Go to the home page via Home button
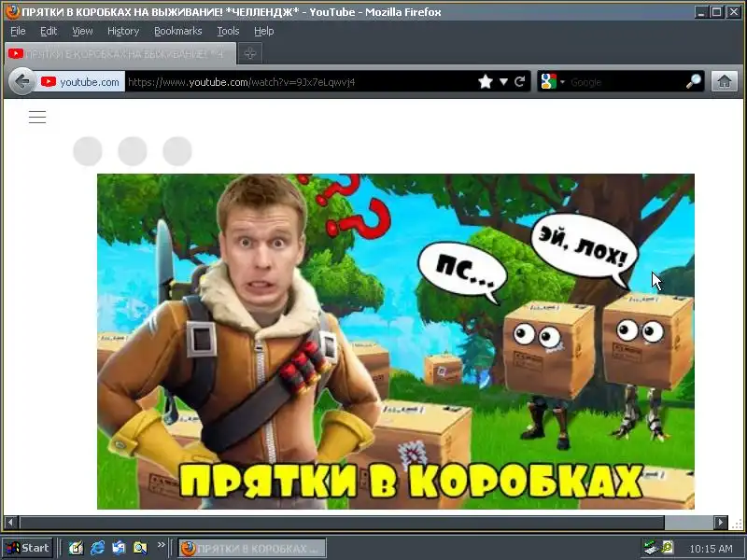This screenshot has height=560, width=747. tap(725, 81)
